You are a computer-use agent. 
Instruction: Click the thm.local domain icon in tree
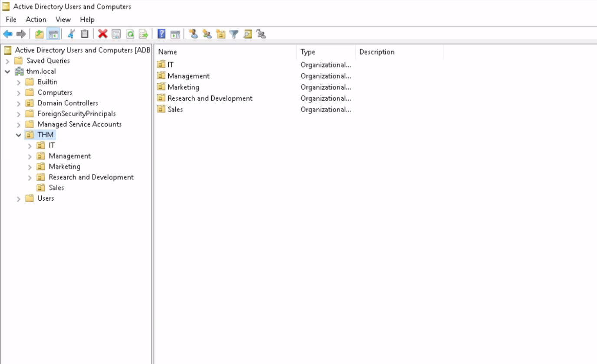19,71
